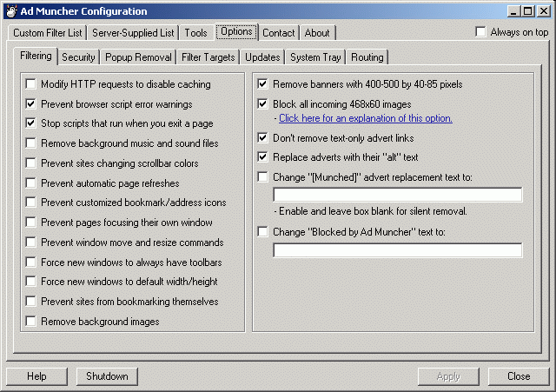The image size is (556, 392).
Task: Open the Popup Removal sub-tab
Action: coord(138,57)
